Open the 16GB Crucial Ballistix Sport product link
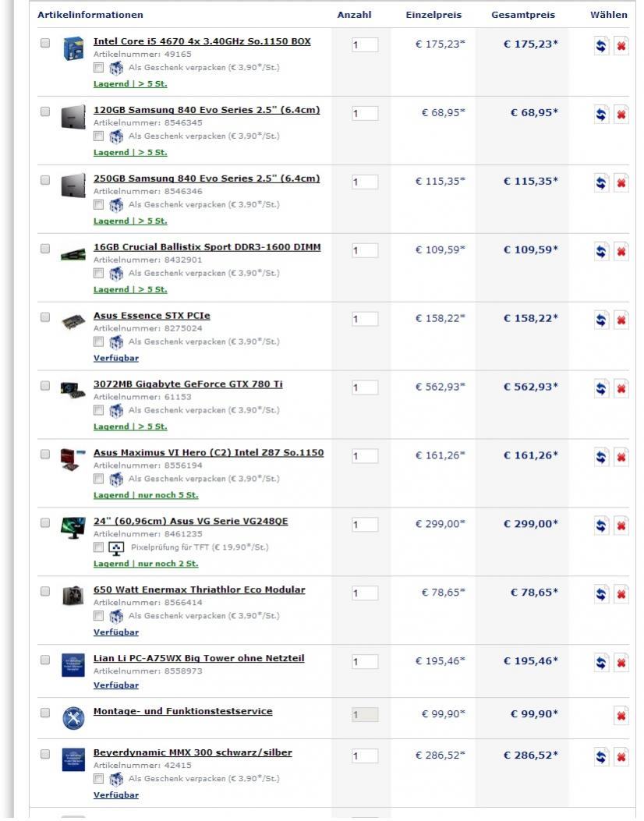Image resolution: width=644 pixels, height=821 pixels. 207,248
